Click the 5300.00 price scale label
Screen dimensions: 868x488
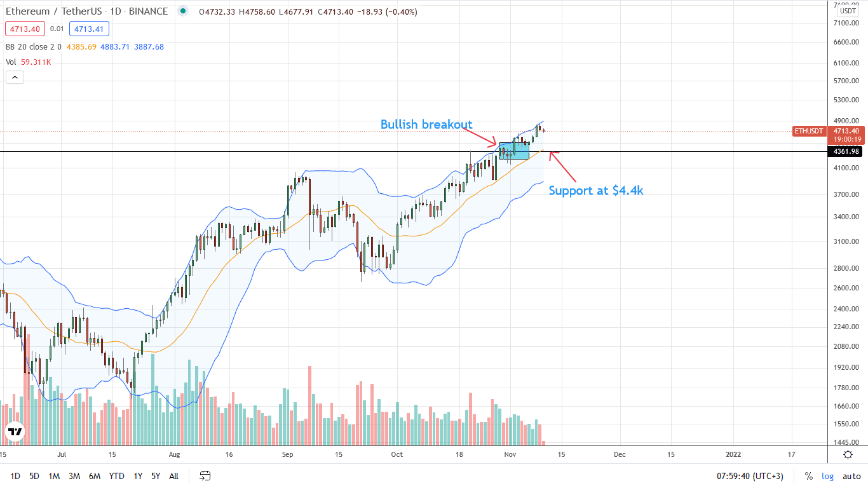(x=845, y=100)
